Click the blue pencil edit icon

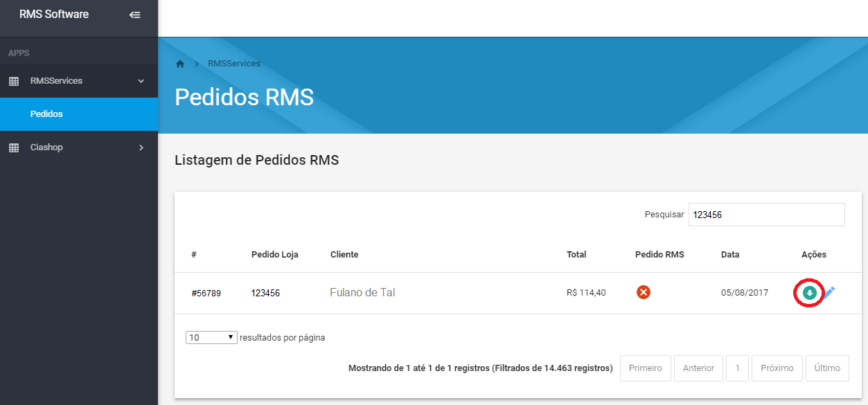tap(829, 293)
